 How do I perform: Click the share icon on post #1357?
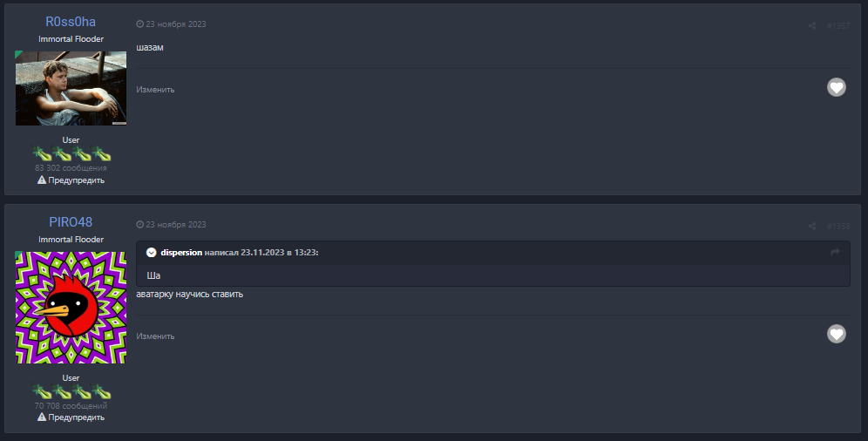pyautogui.click(x=812, y=26)
